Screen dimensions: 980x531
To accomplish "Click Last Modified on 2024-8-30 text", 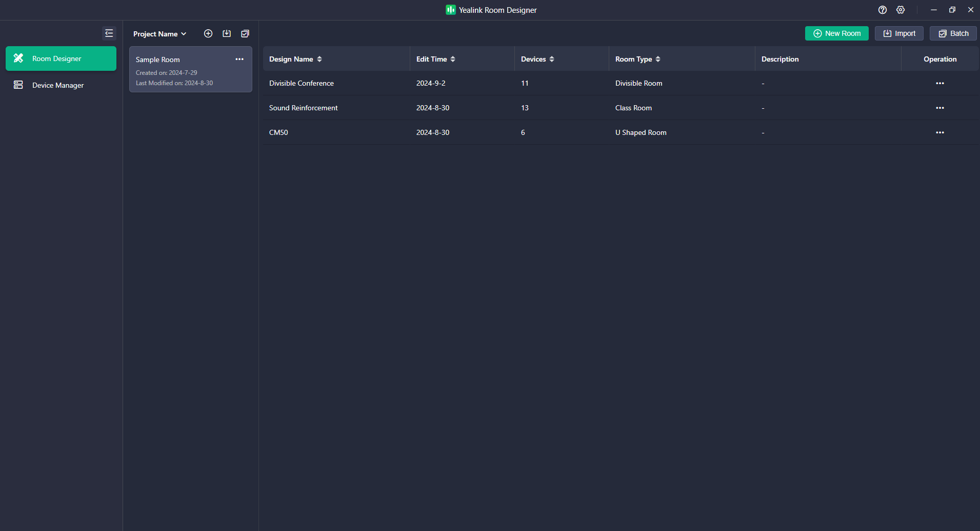I will (x=174, y=83).
